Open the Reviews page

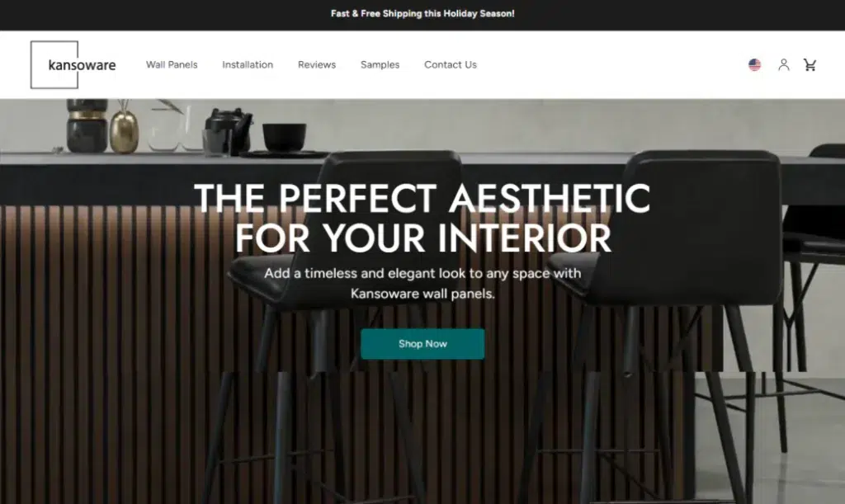pos(317,64)
